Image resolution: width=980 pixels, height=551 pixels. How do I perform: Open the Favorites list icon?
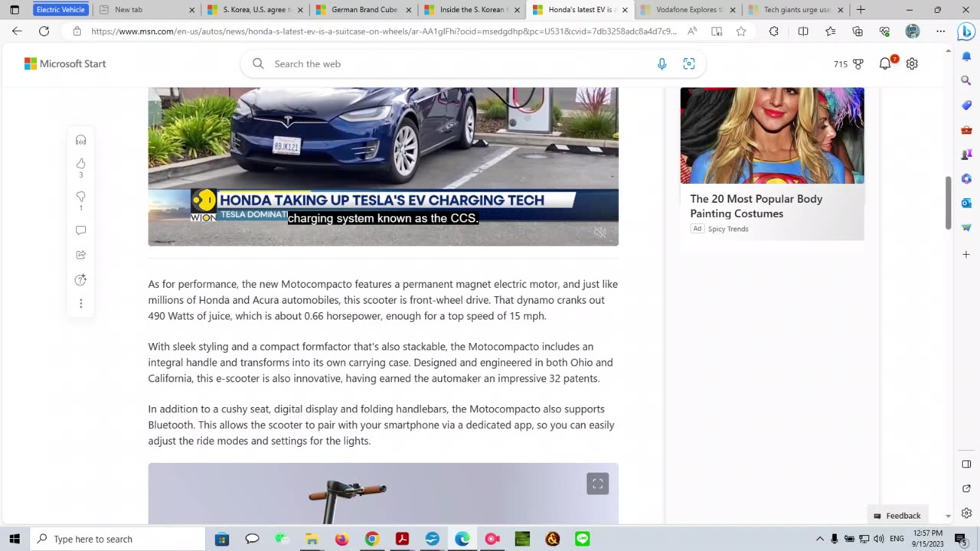click(x=831, y=31)
